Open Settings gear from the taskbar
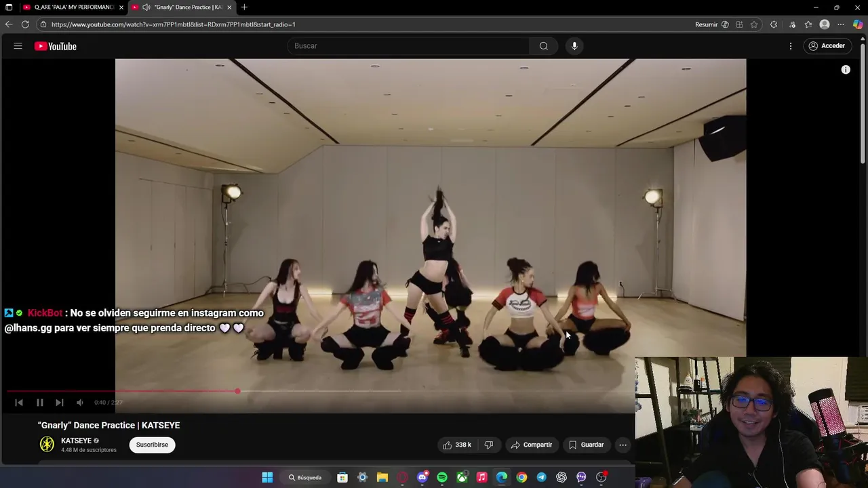The height and width of the screenshot is (488, 868). [x=362, y=477]
